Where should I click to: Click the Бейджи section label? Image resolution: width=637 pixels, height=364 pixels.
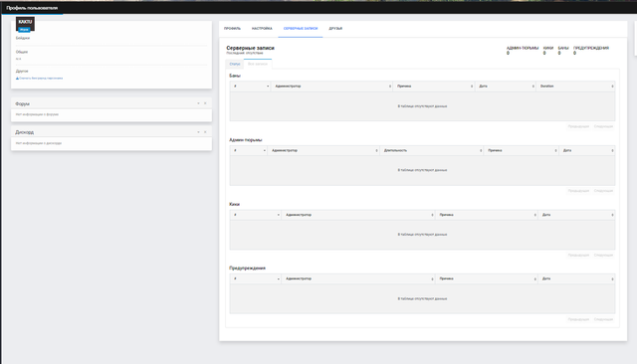23,38
